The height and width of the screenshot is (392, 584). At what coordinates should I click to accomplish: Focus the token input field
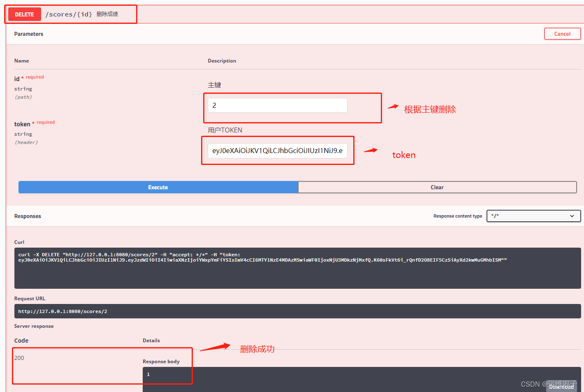(278, 151)
